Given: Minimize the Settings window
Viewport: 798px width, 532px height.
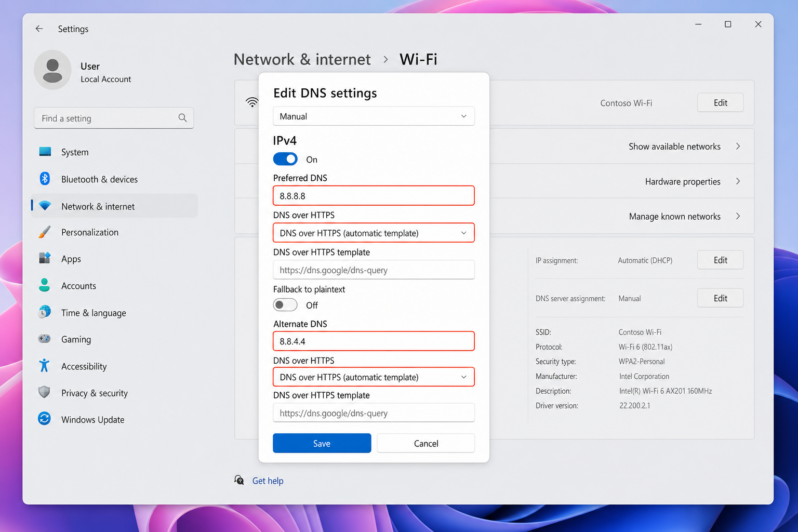Looking at the screenshot, I should (698, 24).
